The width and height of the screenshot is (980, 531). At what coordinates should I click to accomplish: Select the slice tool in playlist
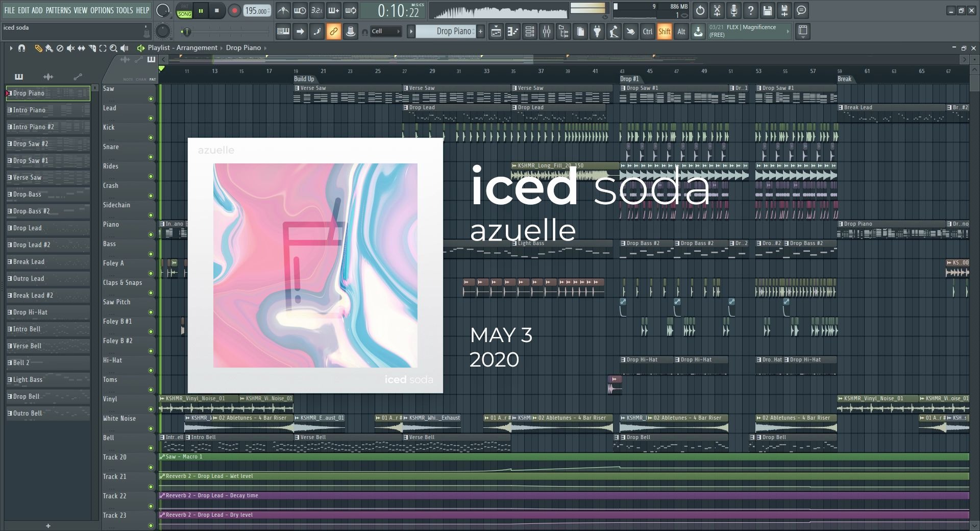click(x=92, y=48)
